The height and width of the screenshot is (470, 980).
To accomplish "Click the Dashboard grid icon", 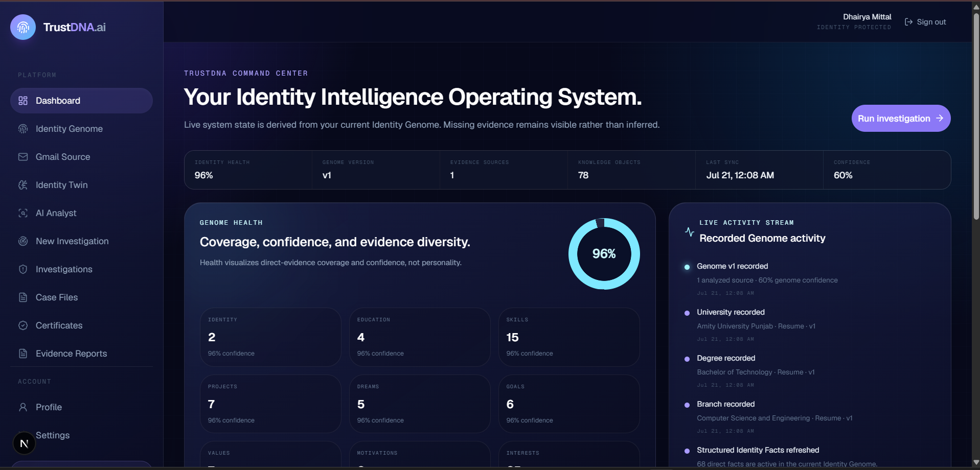I will (23, 101).
